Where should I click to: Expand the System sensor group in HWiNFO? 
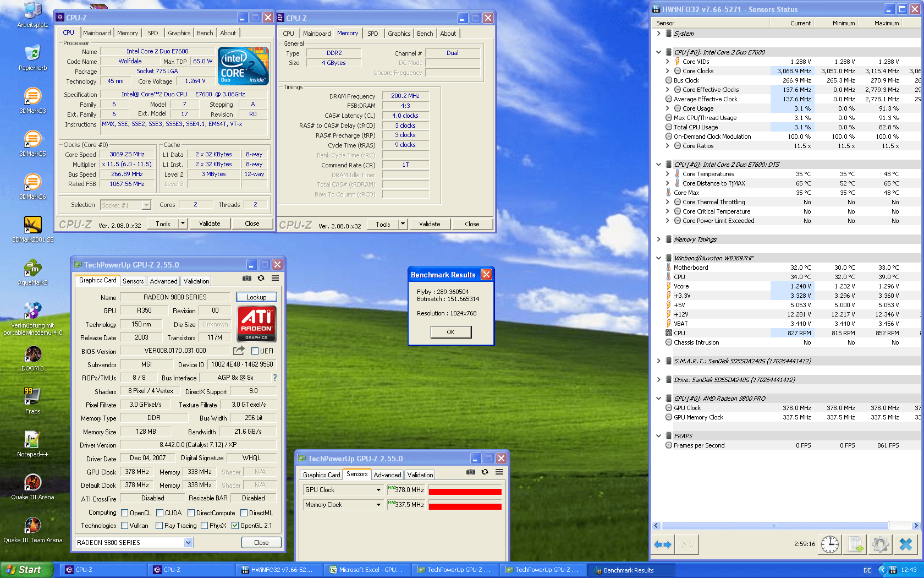pos(658,34)
